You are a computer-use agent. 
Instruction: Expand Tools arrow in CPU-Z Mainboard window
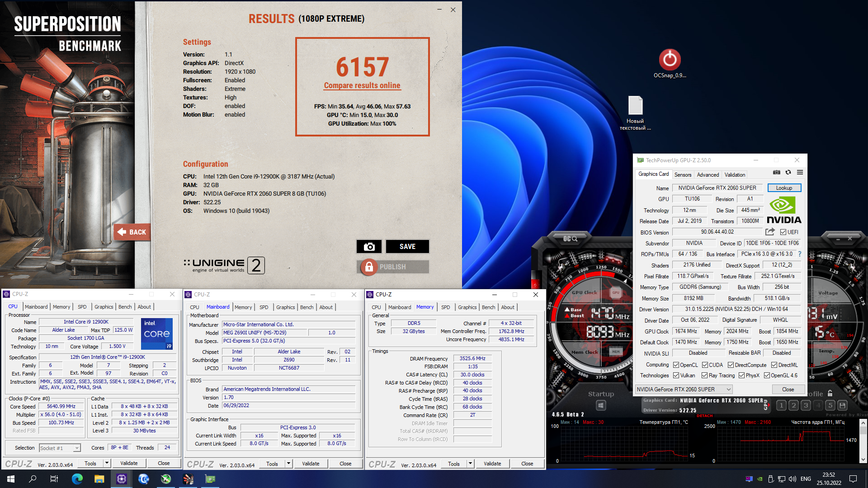tap(289, 464)
